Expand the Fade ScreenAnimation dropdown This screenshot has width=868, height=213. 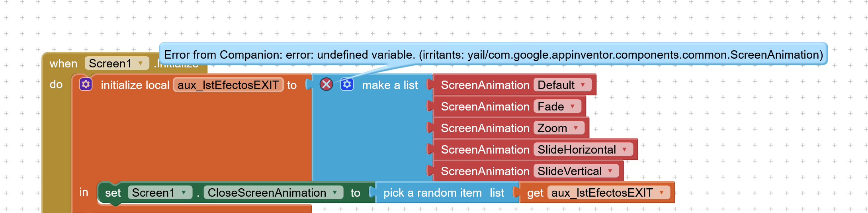tap(573, 106)
